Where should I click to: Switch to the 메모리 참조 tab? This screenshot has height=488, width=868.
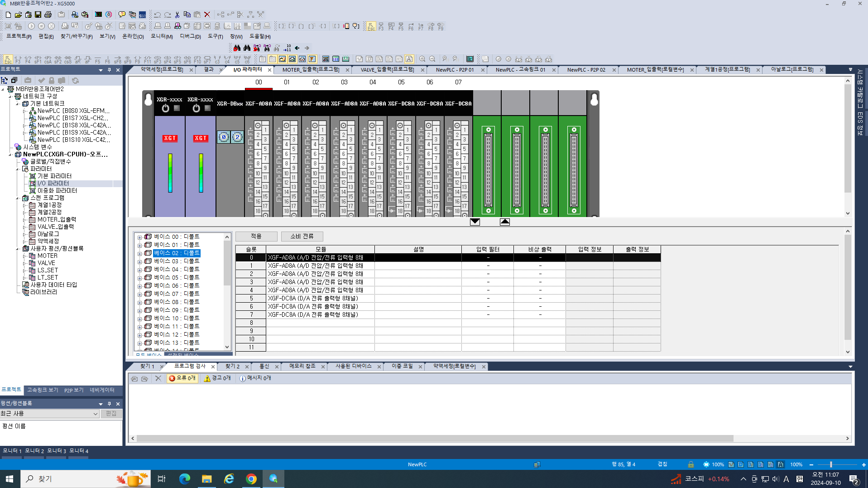[302, 367]
